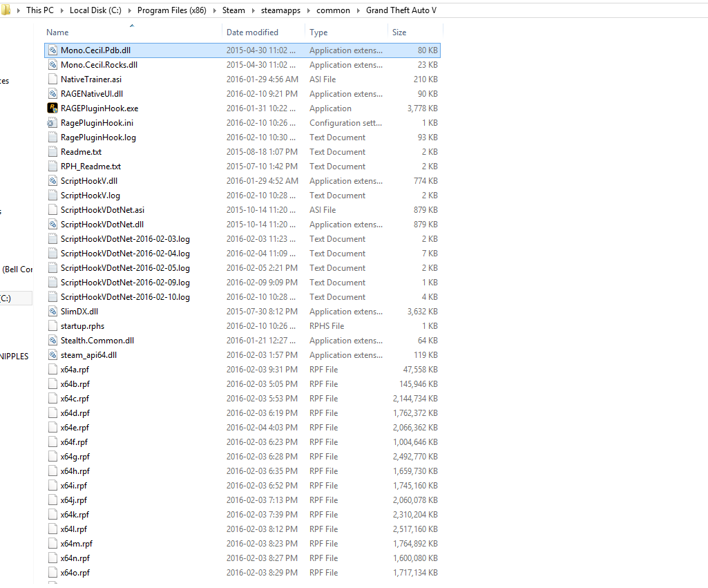708x588 pixels.
Task: Click the ScriptHookVDotNet-2016-02-03.log file icon
Action: point(52,238)
